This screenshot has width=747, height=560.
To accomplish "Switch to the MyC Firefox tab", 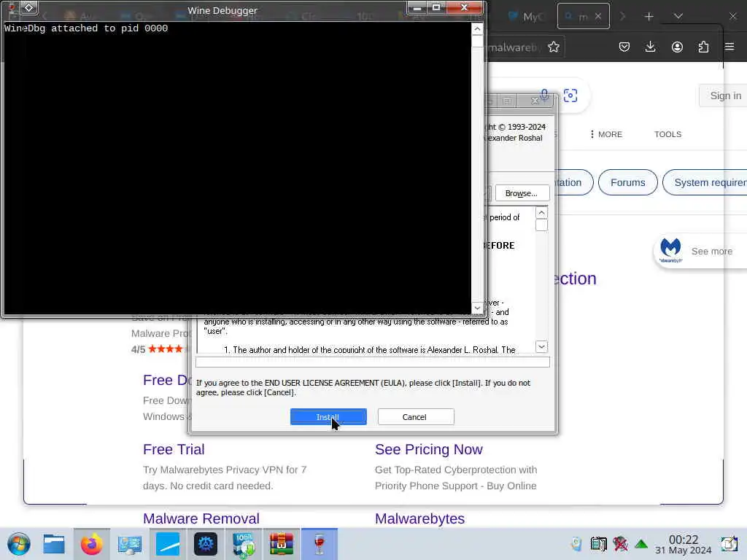I will (x=527, y=17).
